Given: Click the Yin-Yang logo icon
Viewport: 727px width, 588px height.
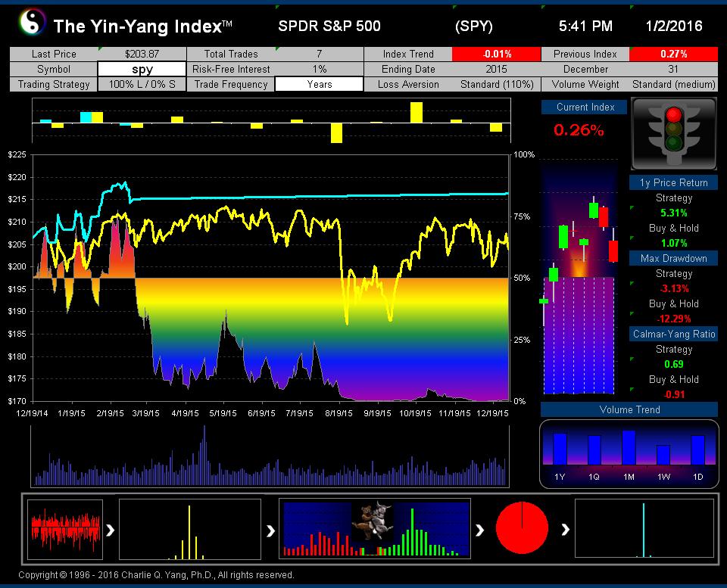Looking at the screenshot, I should pyautogui.click(x=32, y=22).
